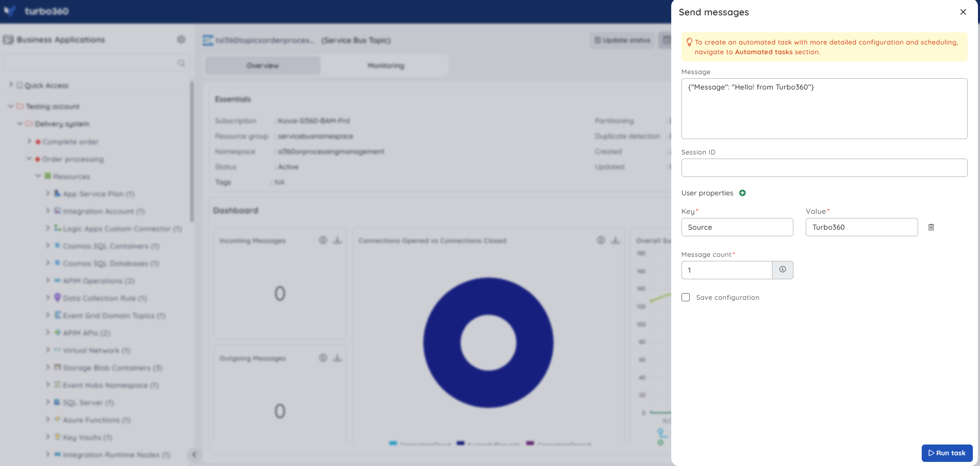The height and width of the screenshot is (466, 980).
Task: Click the App Service Plan icon
Action: pyautogui.click(x=57, y=193)
